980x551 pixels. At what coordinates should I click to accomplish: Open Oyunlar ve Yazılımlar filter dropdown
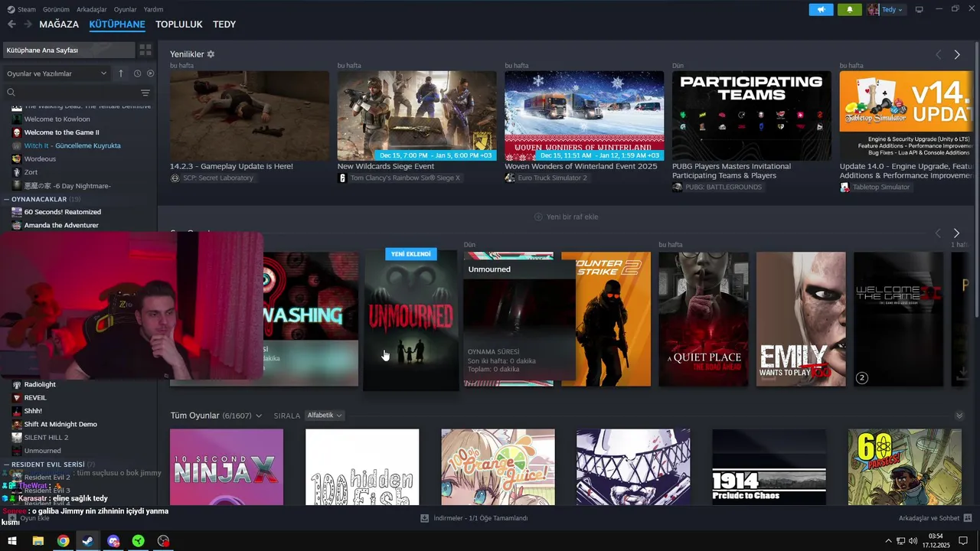57,73
